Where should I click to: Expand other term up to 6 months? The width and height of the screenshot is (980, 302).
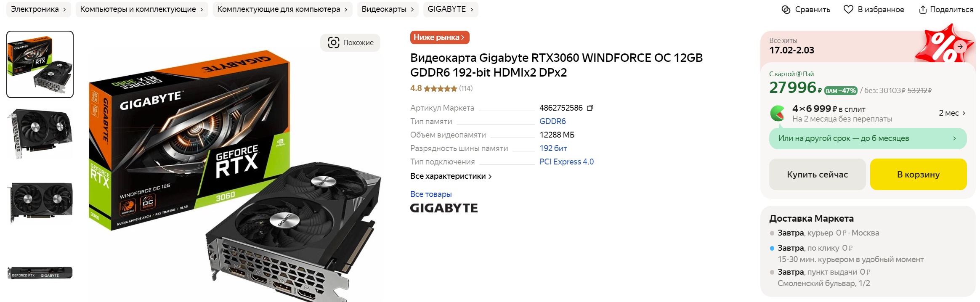click(x=868, y=138)
